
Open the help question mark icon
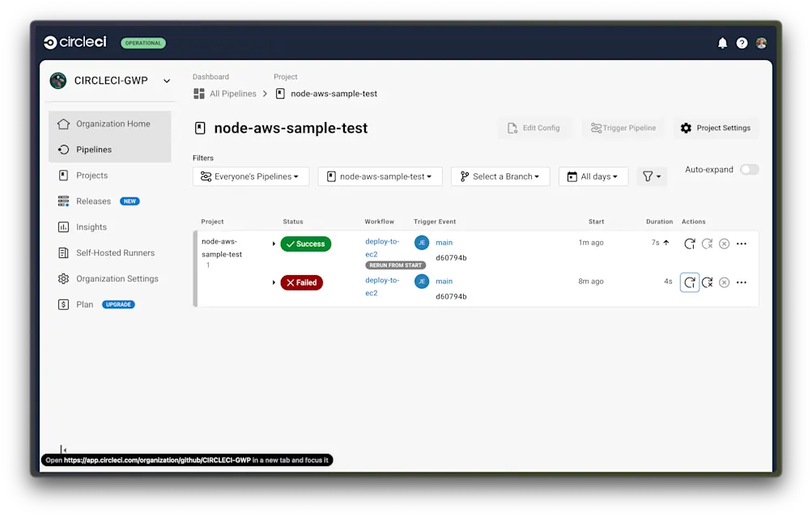742,43
